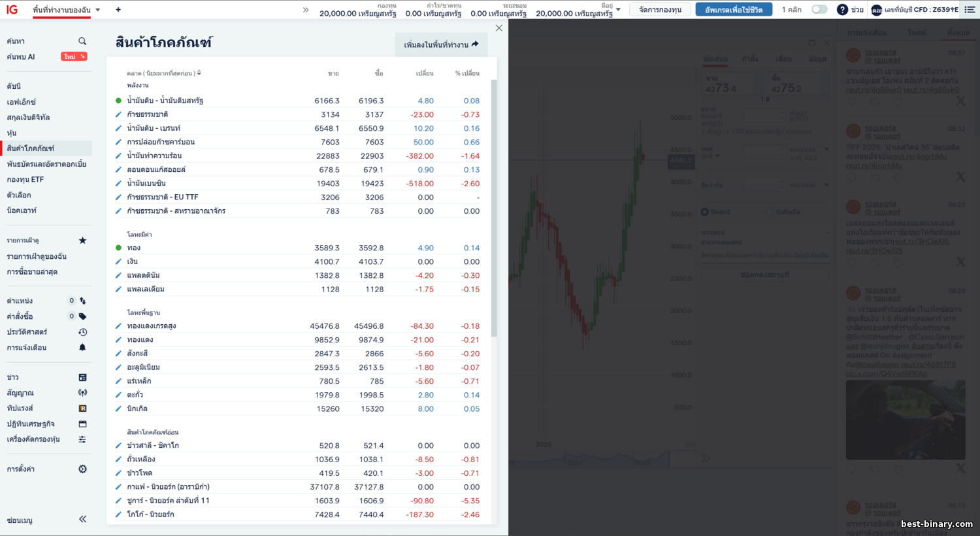Click the history clock icon
Screen dimensions: 980x536
tap(82, 332)
